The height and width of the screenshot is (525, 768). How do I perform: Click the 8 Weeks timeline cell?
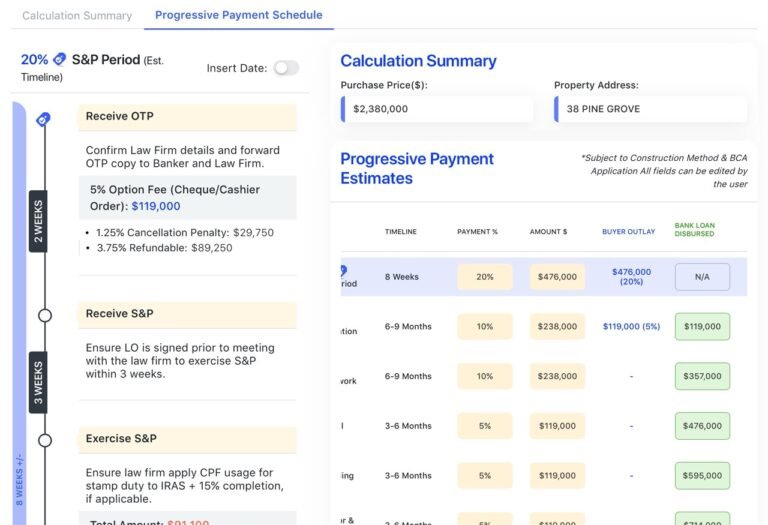pyautogui.click(x=402, y=277)
